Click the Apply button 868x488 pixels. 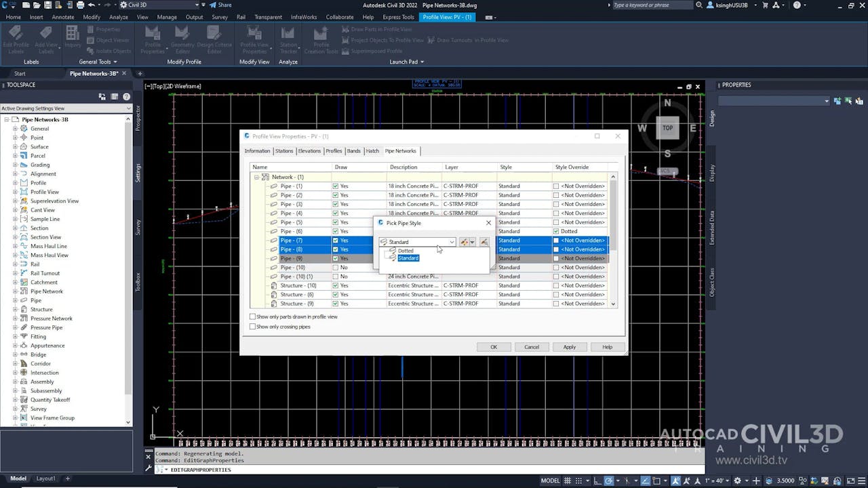pyautogui.click(x=569, y=346)
